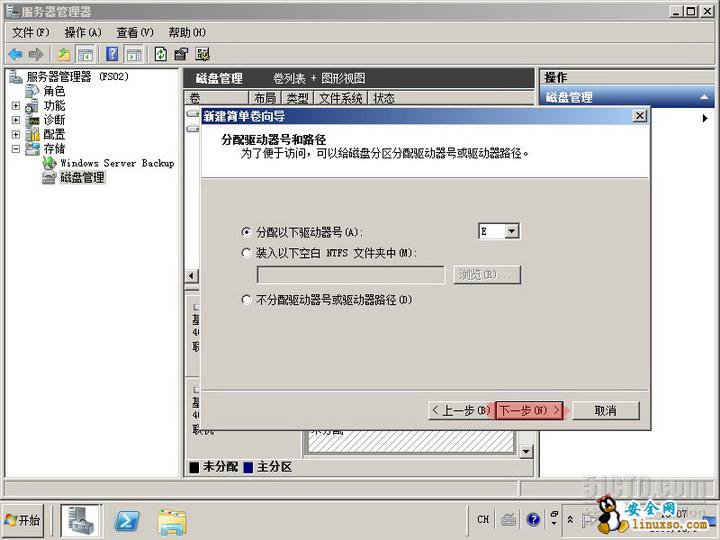Expand the 功能 tree node

[x=16, y=106]
